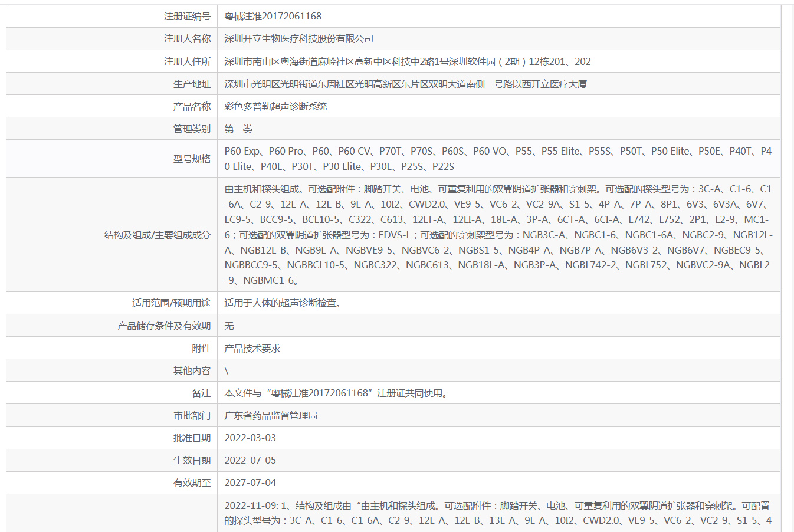Select the remark text starting 本文件与
The image size is (794, 532).
point(337,393)
